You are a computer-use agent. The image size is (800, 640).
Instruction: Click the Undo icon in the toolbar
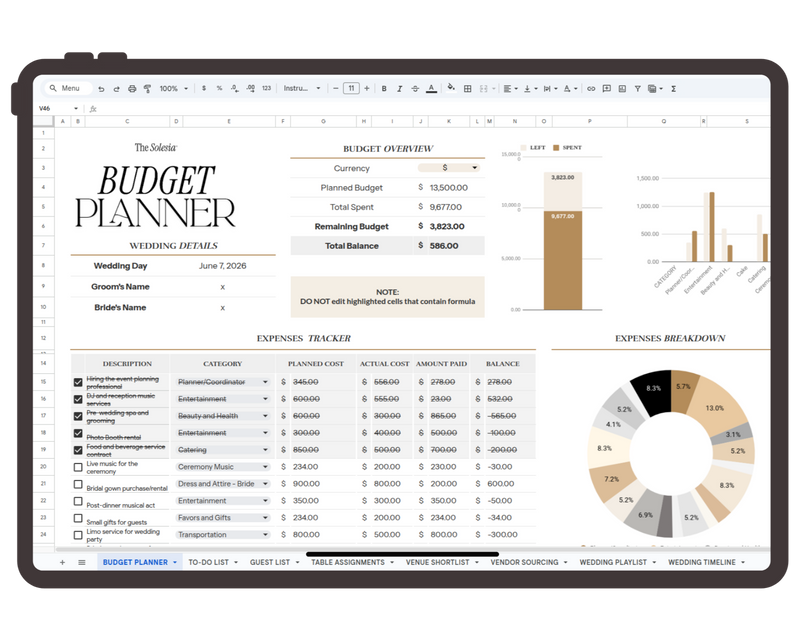tap(103, 88)
